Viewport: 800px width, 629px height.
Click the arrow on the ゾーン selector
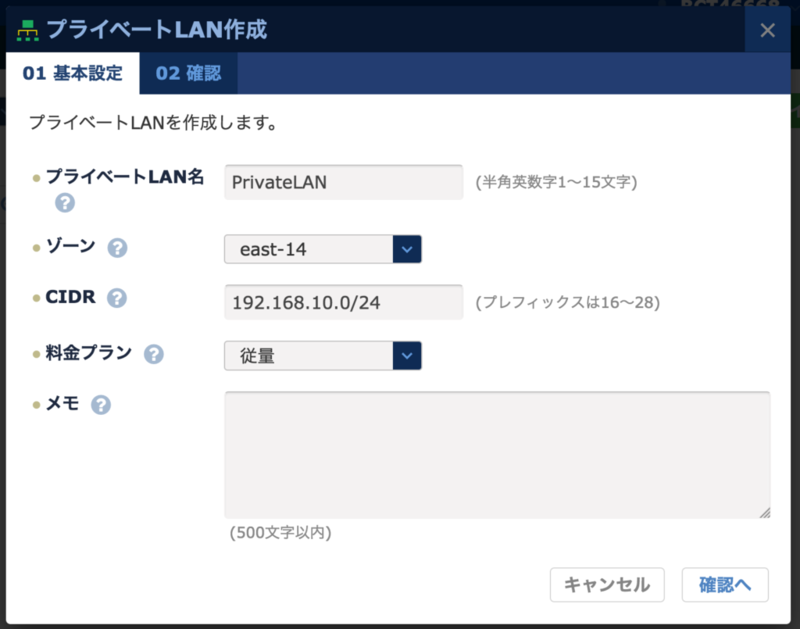[407, 249]
